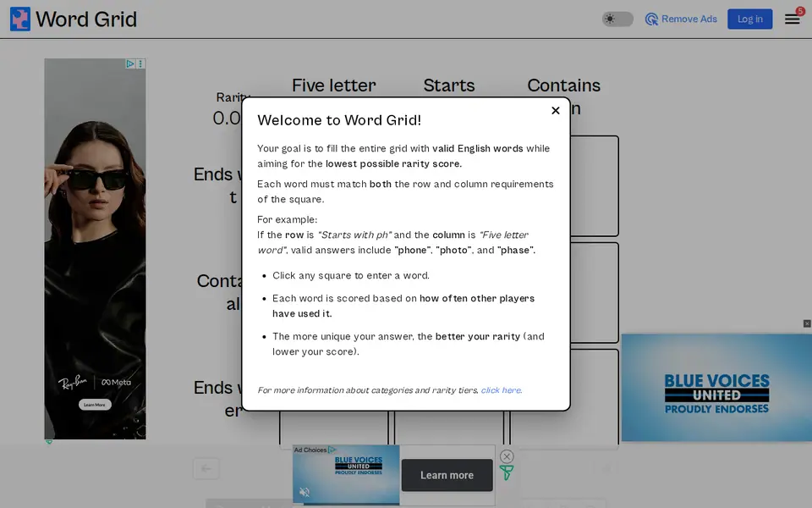Select the 'Contains' column heading
This screenshot has width=812, height=508.
[563, 85]
